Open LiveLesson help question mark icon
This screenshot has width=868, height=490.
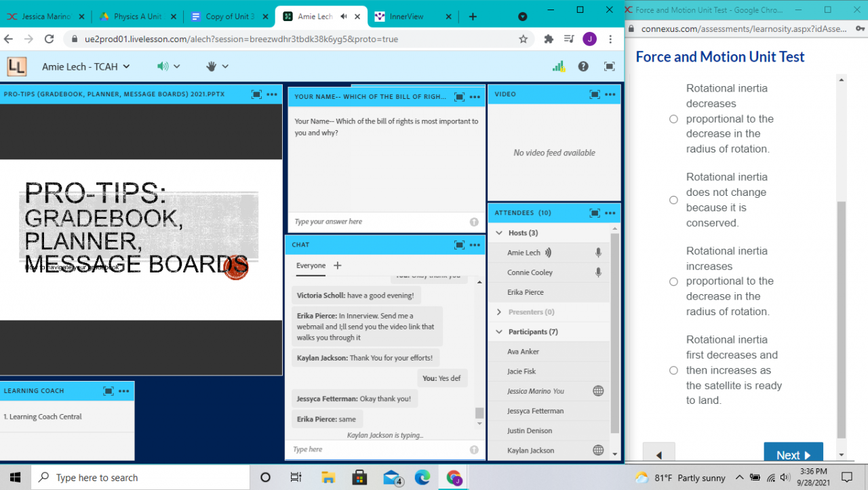(583, 66)
